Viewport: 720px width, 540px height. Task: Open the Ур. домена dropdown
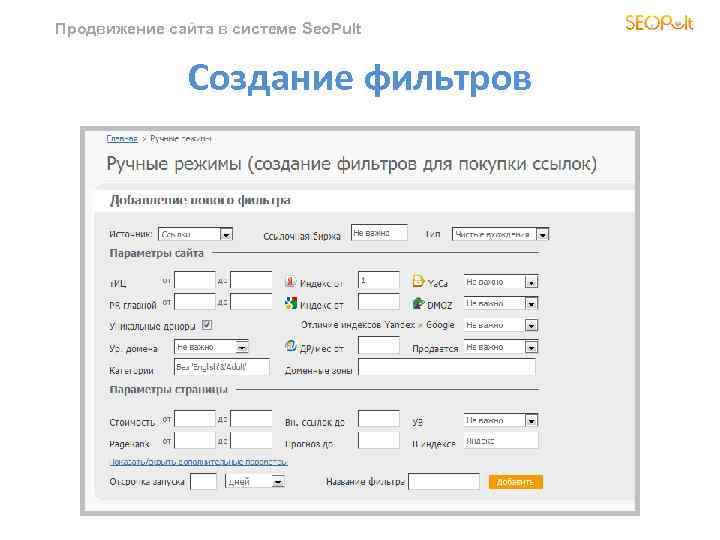(212, 347)
